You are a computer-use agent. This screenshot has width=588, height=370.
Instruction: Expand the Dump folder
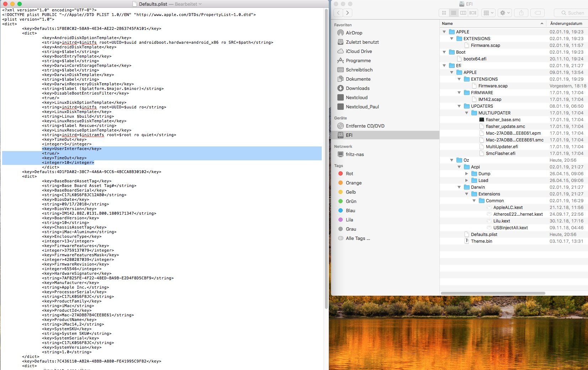[467, 174]
